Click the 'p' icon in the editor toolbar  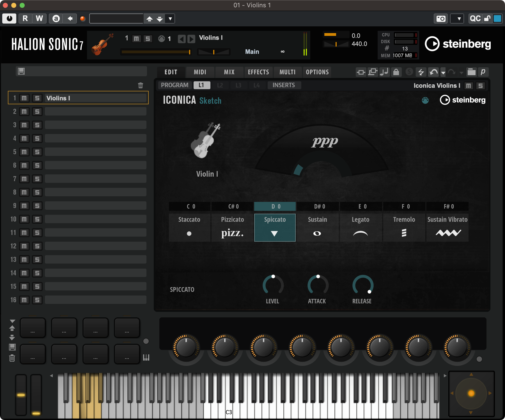pyautogui.click(x=483, y=72)
